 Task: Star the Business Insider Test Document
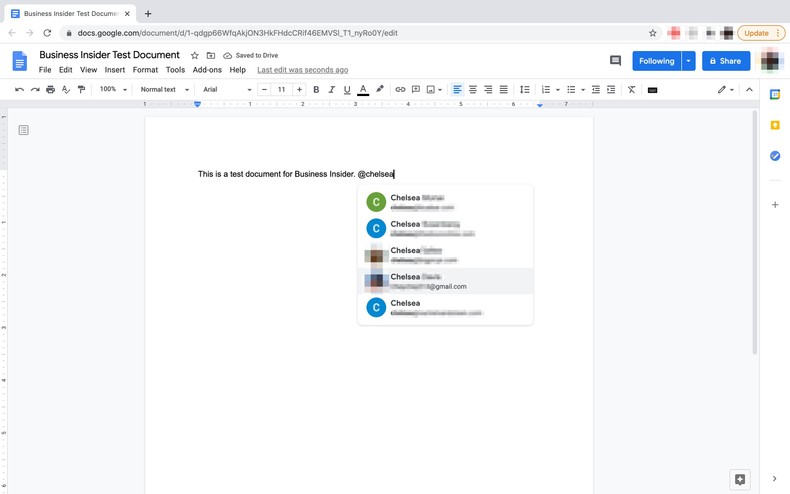(195, 56)
